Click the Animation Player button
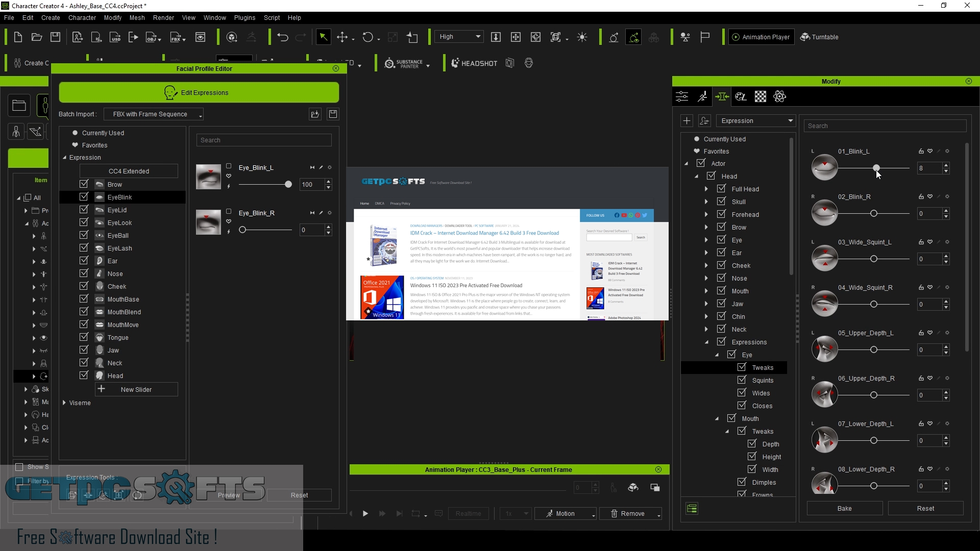Image resolution: width=980 pixels, height=551 pixels. pyautogui.click(x=761, y=37)
